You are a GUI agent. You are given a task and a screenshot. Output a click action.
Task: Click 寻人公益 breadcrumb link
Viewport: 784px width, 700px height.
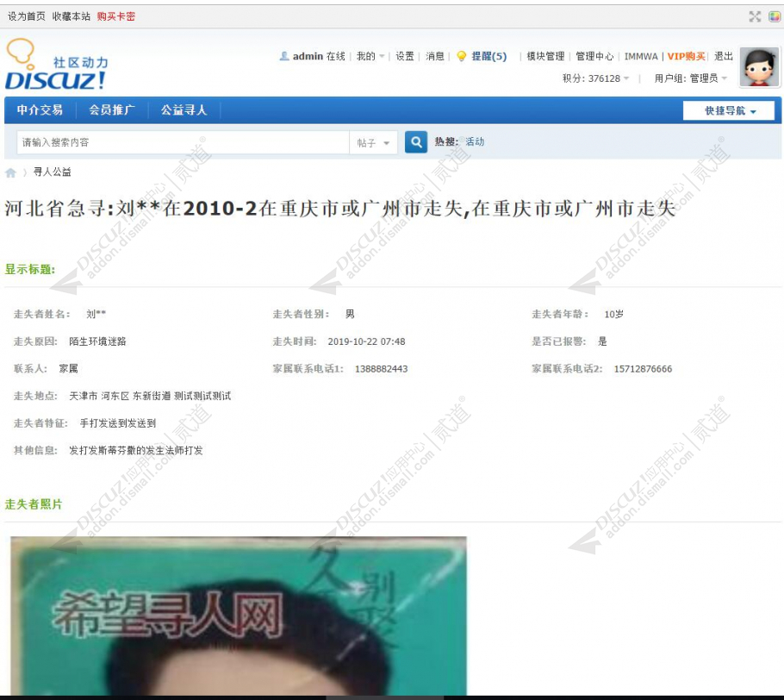[52, 172]
